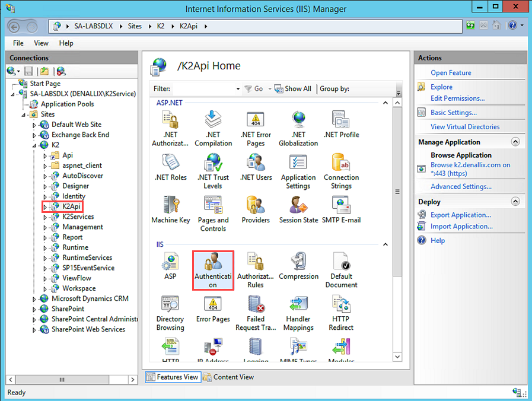This screenshot has width=532, height=401.
Task: Click Edit Permissions link
Action: pos(458,98)
